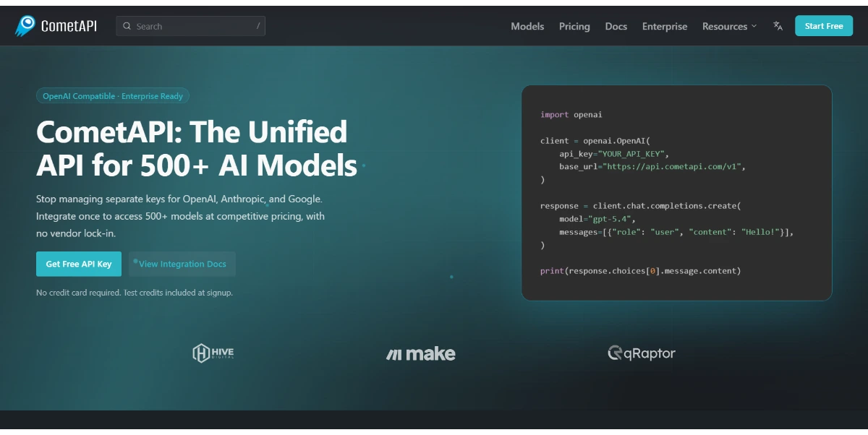Open the language translate icon
Image resolution: width=868 pixels, height=435 pixels.
(778, 26)
